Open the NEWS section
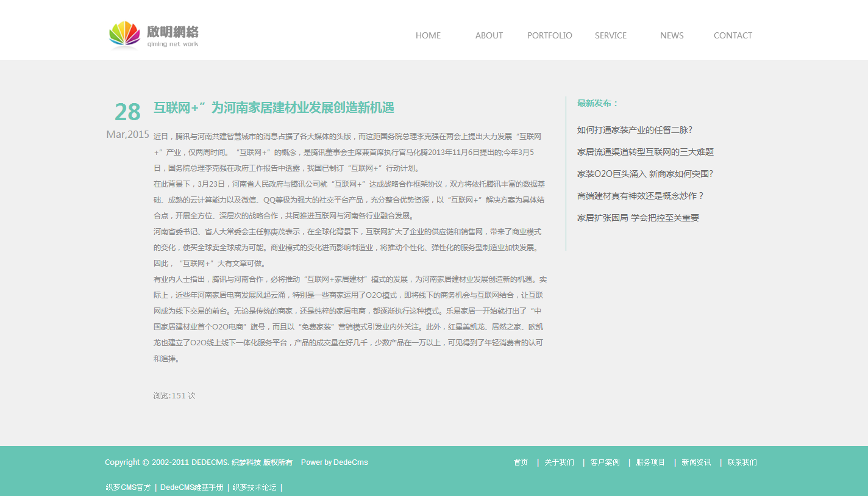The width and height of the screenshot is (868, 496). pos(672,35)
